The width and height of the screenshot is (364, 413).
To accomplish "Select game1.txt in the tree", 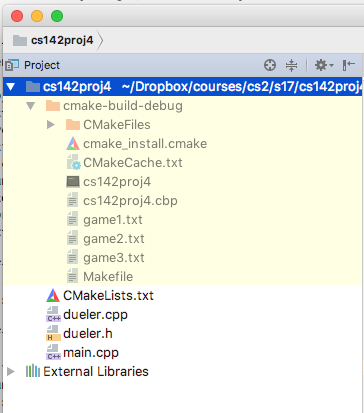I will point(113,220).
